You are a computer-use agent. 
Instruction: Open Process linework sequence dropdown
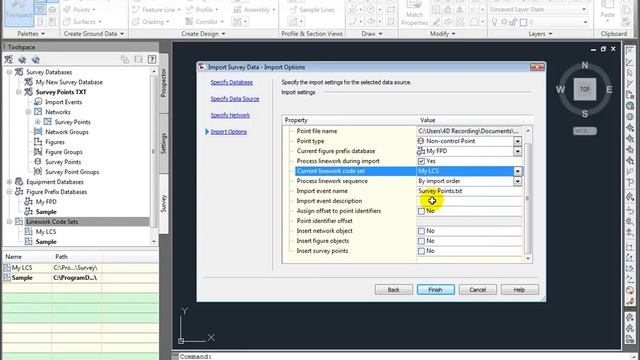(517, 181)
